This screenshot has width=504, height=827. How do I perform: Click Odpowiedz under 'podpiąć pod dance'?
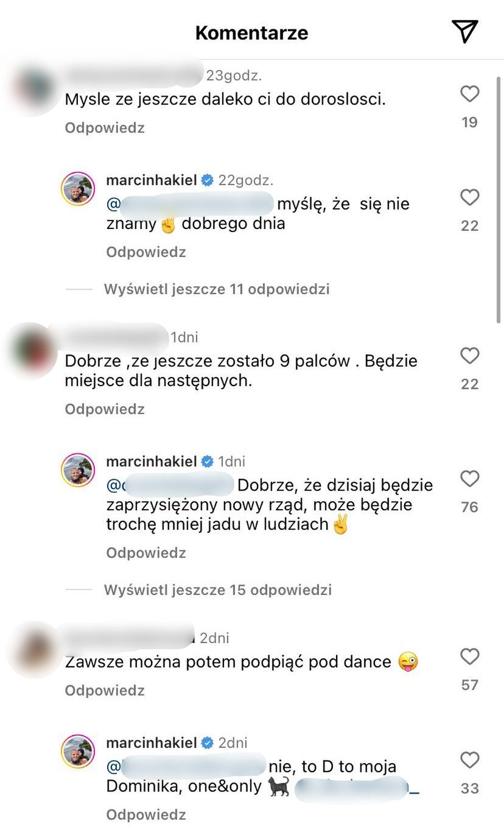[105, 691]
